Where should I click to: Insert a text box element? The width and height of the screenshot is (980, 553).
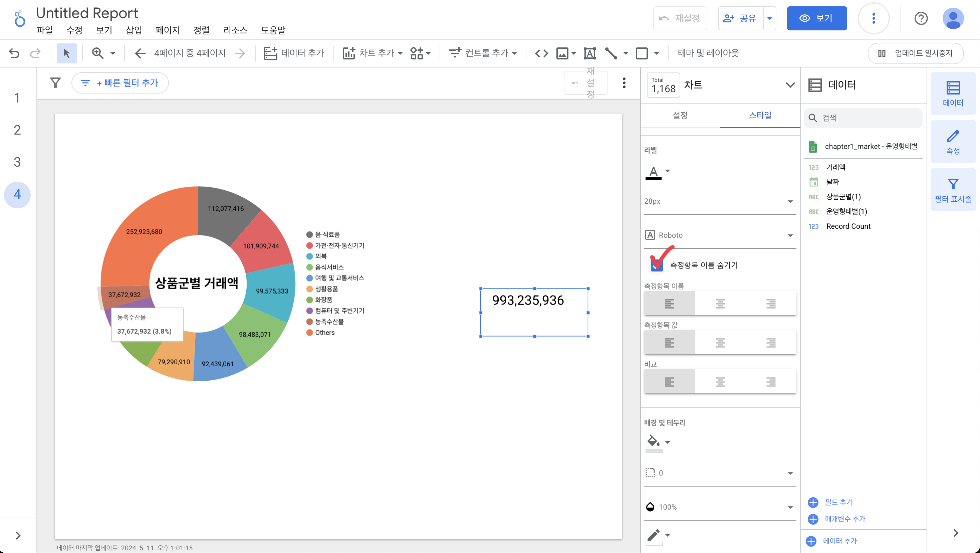pos(589,53)
